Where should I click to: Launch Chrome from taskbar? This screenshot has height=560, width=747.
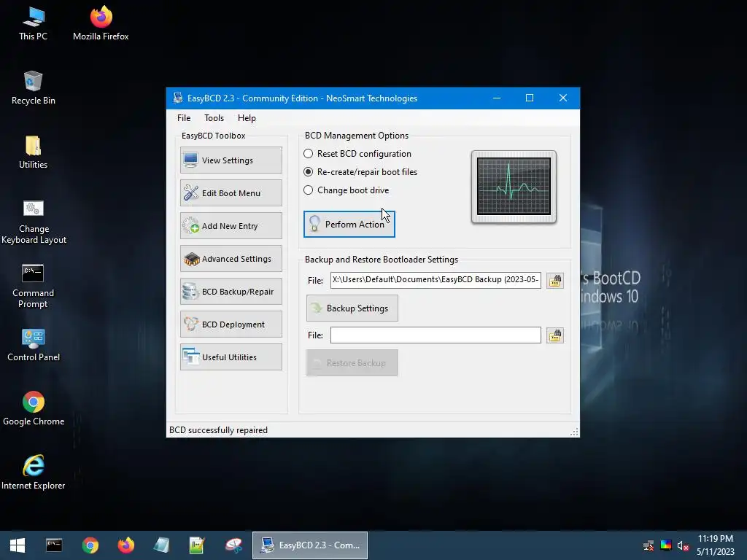90,545
